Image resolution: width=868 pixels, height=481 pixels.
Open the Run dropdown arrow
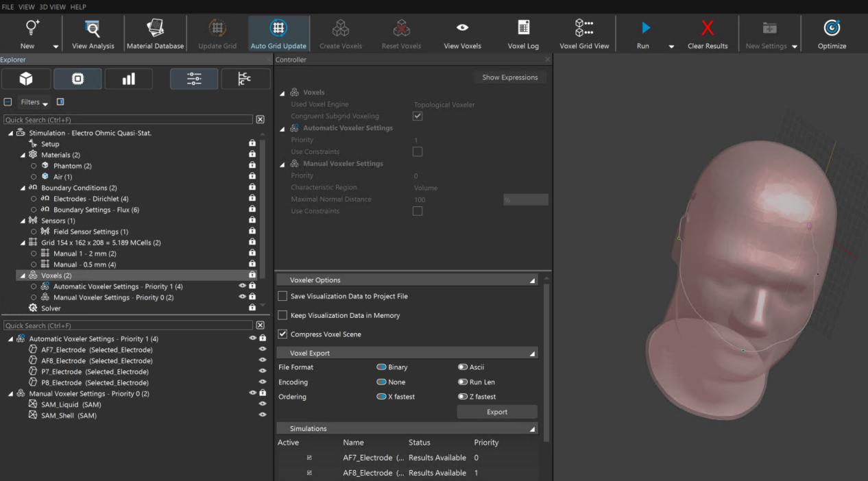pyautogui.click(x=671, y=47)
